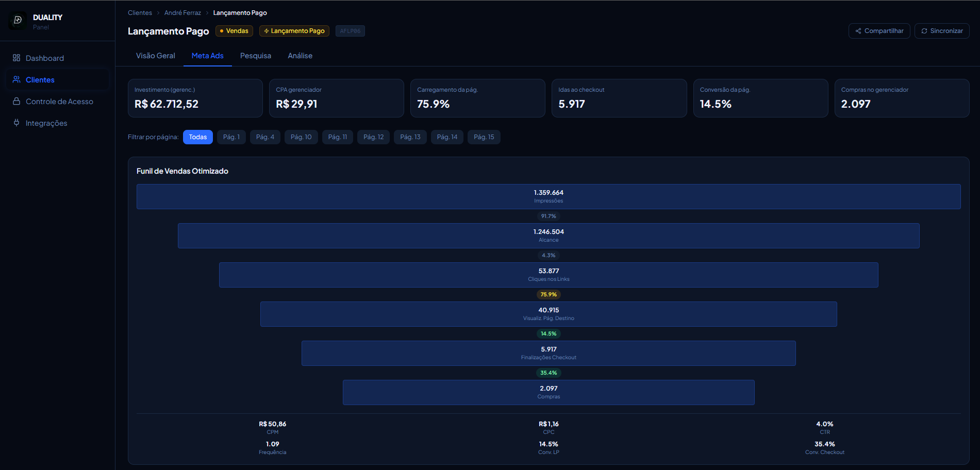Click the share icon in Compartilhar
The image size is (980, 470).
pos(858,31)
